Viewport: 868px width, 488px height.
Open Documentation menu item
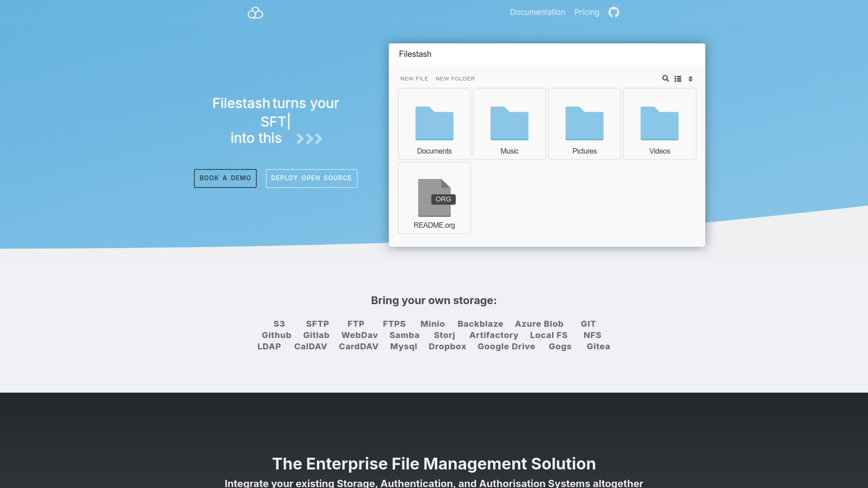pyautogui.click(x=538, y=12)
